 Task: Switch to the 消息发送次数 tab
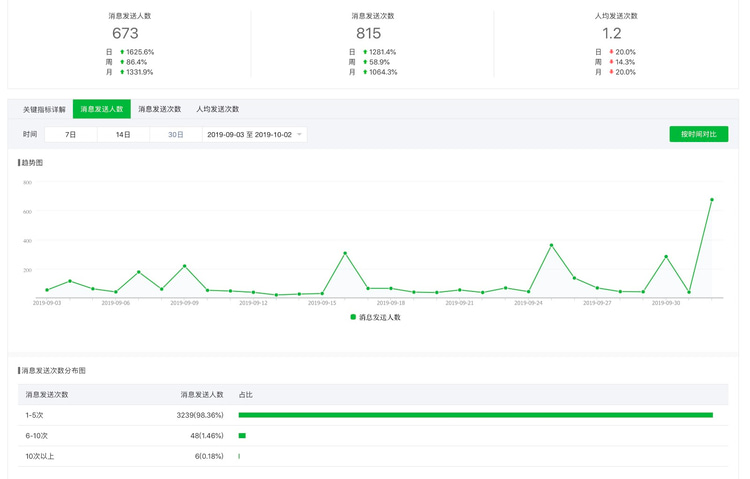point(159,109)
